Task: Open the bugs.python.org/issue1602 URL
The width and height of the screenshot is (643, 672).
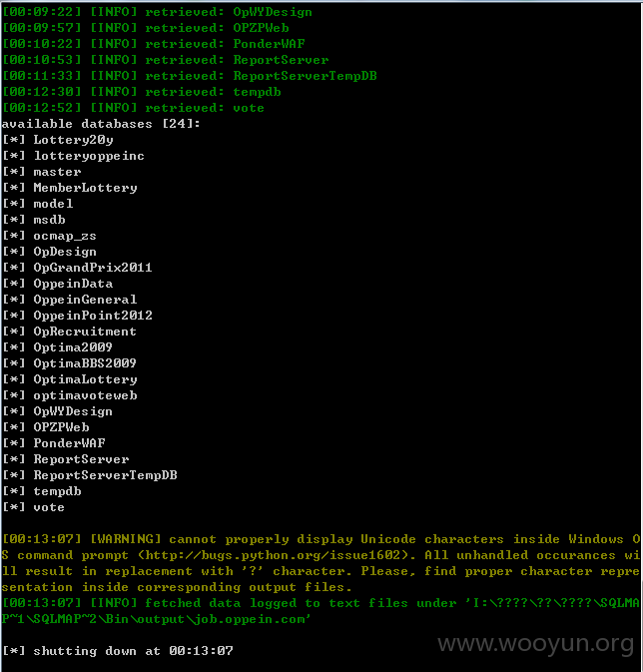Action: click(x=276, y=555)
